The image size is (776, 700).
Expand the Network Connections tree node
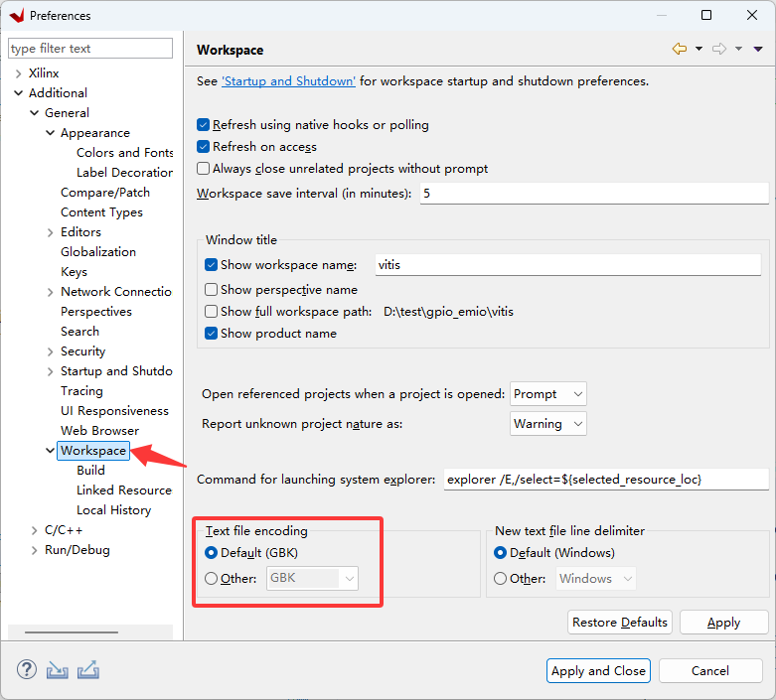pos(50,292)
